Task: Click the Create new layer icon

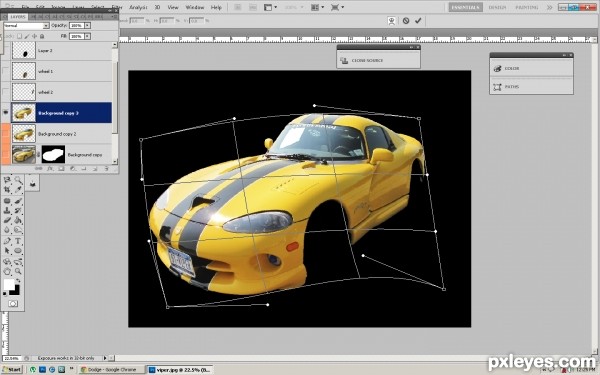Action: tap(95, 168)
